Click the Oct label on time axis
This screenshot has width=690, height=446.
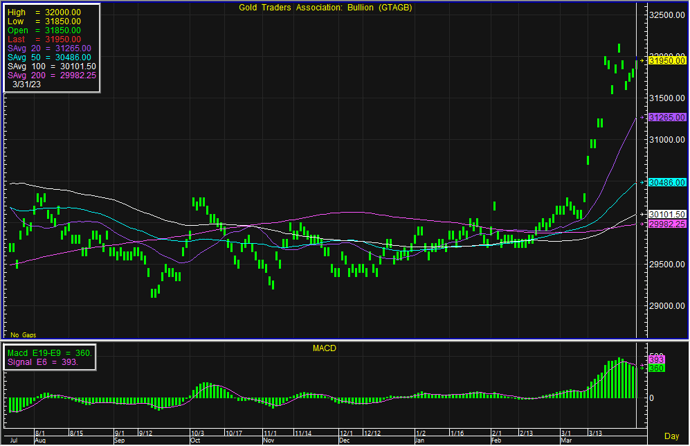(195, 440)
